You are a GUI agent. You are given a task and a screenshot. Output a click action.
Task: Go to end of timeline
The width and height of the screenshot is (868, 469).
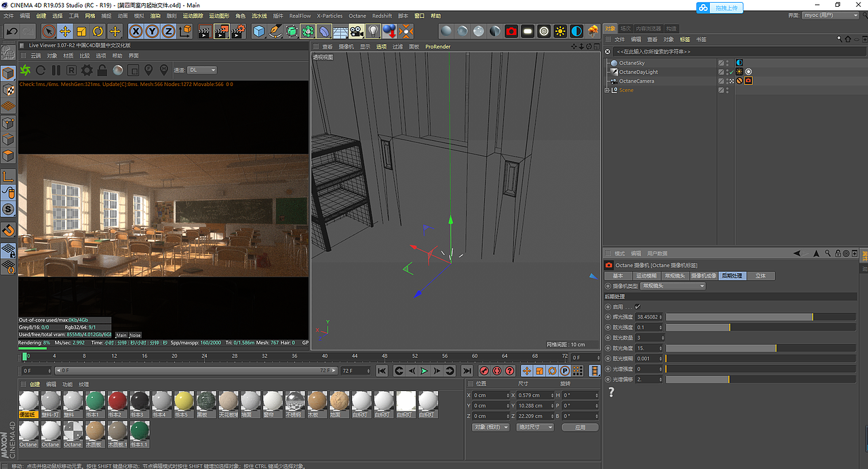[x=467, y=371]
